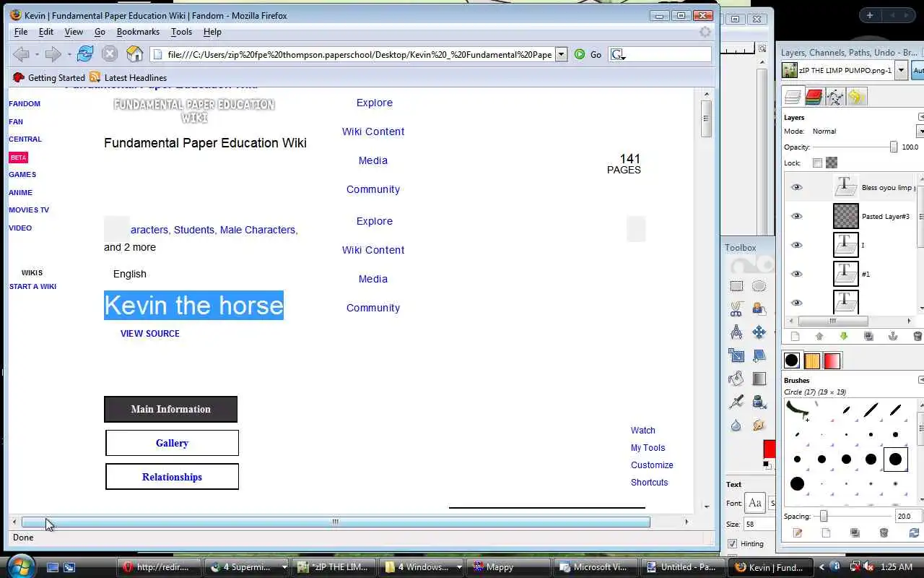The image size is (924, 578).
Task: Click the layer Opacity slider
Action: click(x=856, y=147)
